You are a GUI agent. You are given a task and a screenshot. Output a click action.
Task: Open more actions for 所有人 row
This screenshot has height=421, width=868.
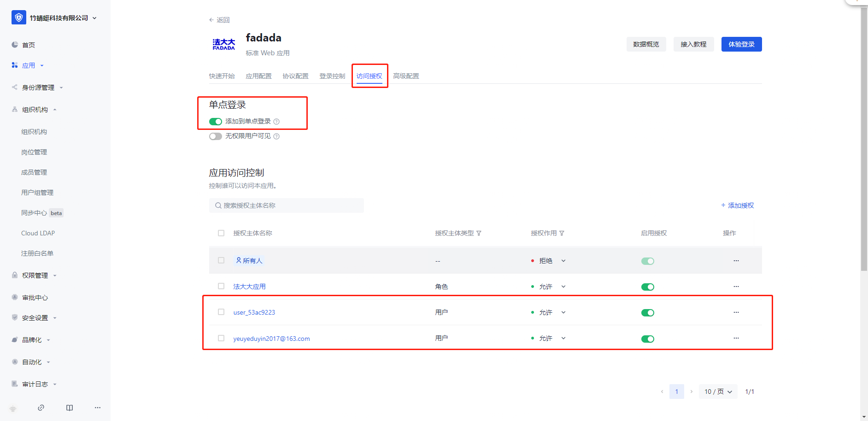pyautogui.click(x=736, y=261)
